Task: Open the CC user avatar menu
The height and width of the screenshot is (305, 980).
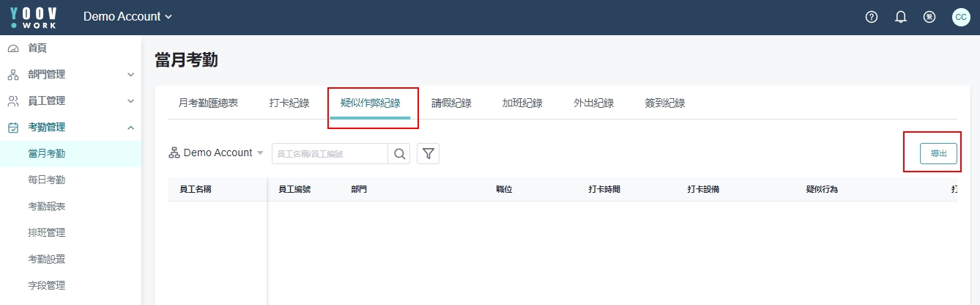Action: click(961, 17)
